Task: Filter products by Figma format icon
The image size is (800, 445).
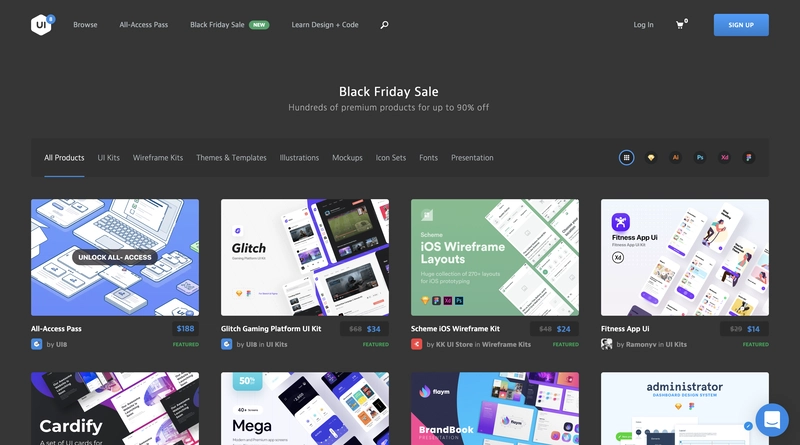Action: coord(748,158)
